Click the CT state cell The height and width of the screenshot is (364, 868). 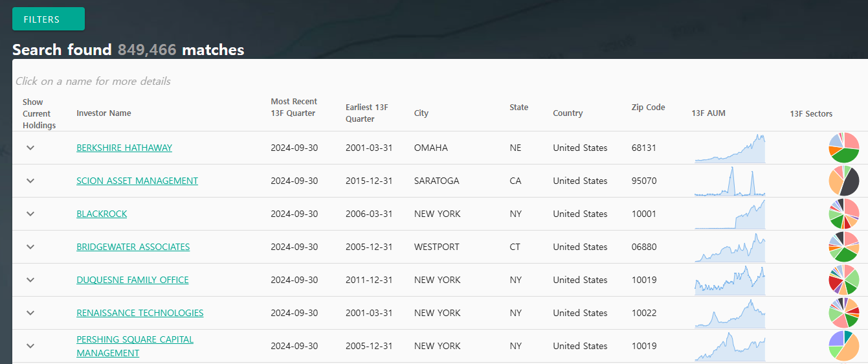coord(515,247)
